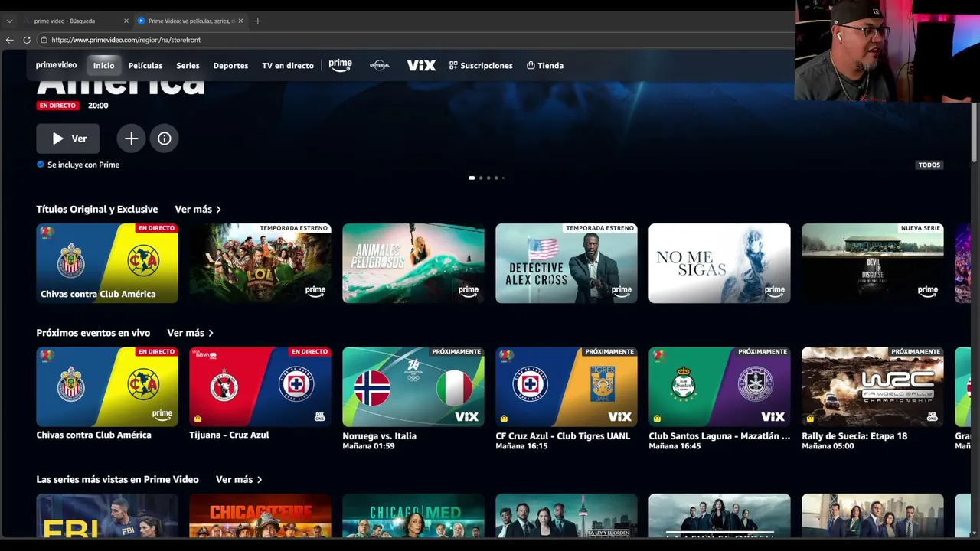980x551 pixels.
Task: Go back with browser back arrow
Action: click(x=9, y=40)
